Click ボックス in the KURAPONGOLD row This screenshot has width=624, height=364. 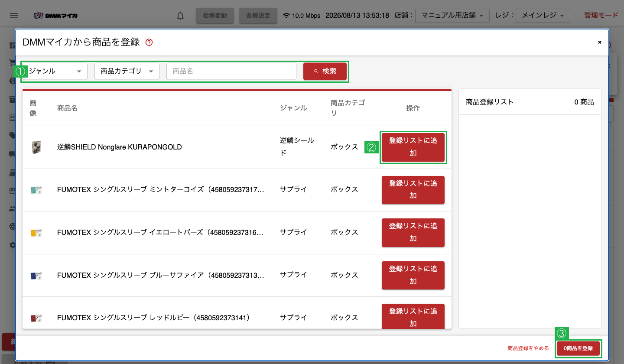coord(344,147)
